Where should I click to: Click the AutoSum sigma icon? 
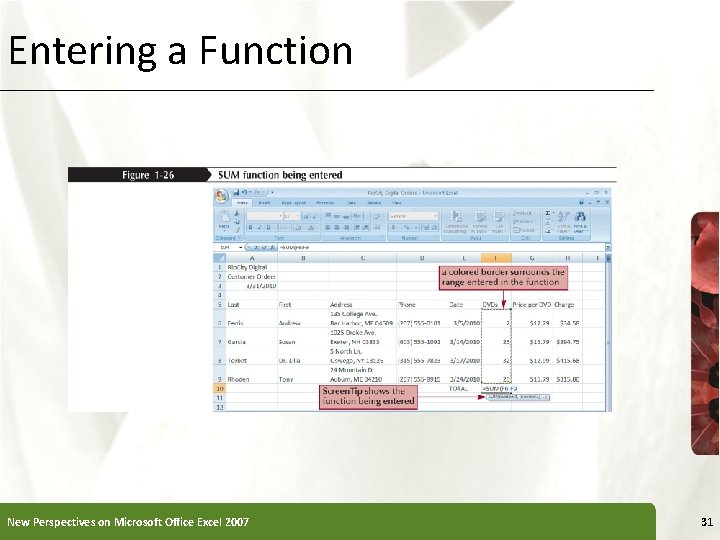(x=548, y=214)
